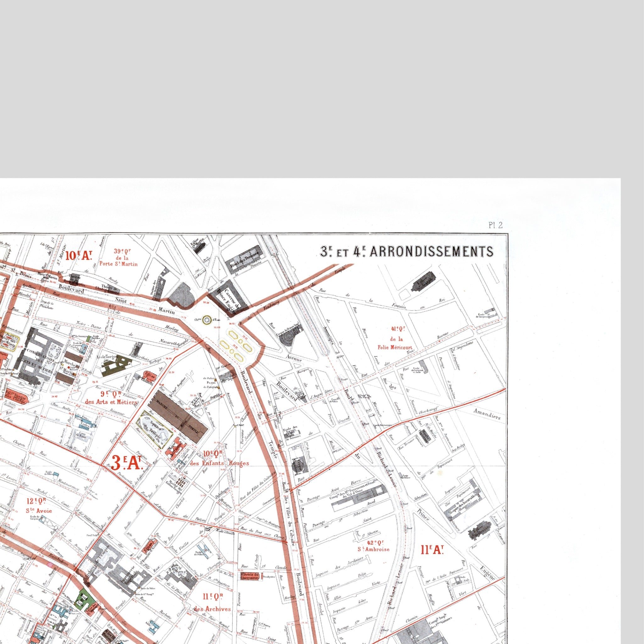The width and height of the screenshot is (644, 644).
Task: Click the 'Nazareth' street label
Action: [x=168, y=342]
